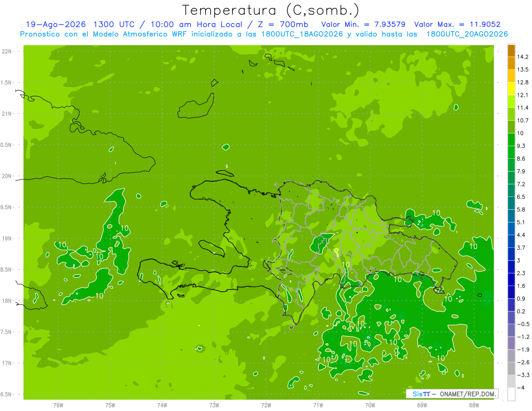Click the "17N" latitude label

point(8,363)
